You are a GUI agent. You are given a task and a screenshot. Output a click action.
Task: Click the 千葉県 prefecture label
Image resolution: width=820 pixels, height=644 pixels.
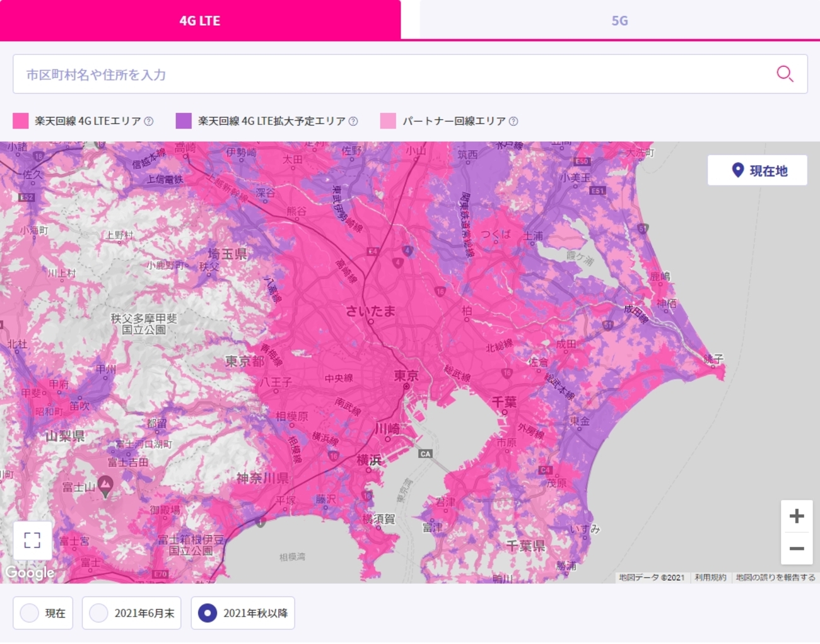tap(525, 546)
